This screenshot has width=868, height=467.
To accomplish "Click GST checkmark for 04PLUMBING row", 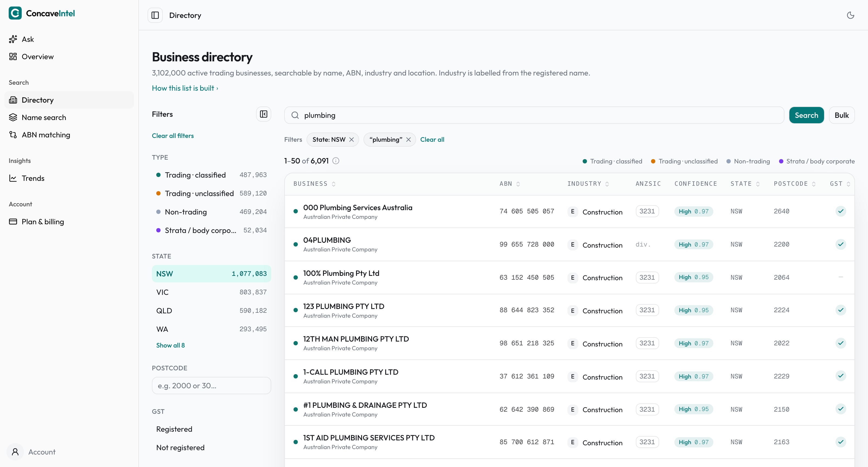I will click(841, 244).
